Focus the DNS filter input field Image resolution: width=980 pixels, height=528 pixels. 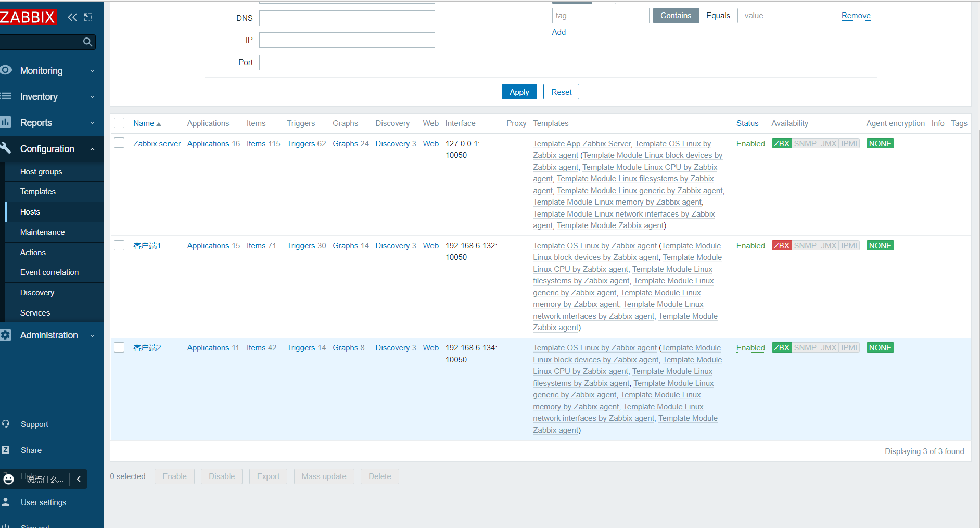[x=347, y=18]
